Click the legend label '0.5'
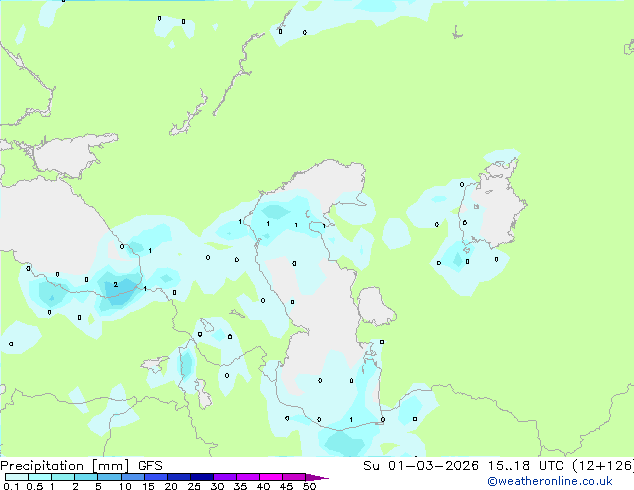The height and width of the screenshot is (490, 634). point(35,486)
